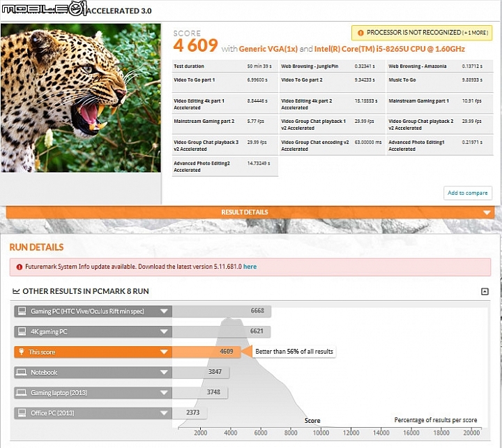502x448 pixels.
Task: Select the 6668 Gaming PC score bar
Action: 222,311
